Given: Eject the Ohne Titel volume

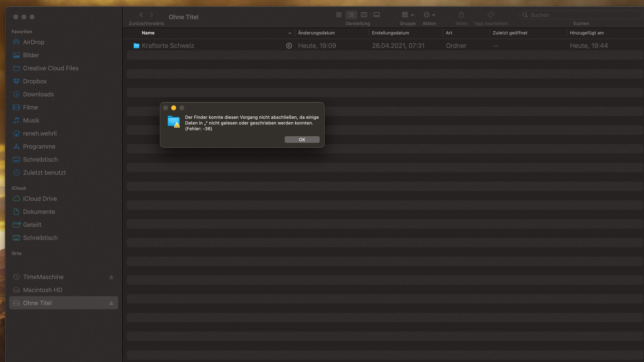Looking at the screenshot, I should (111, 303).
